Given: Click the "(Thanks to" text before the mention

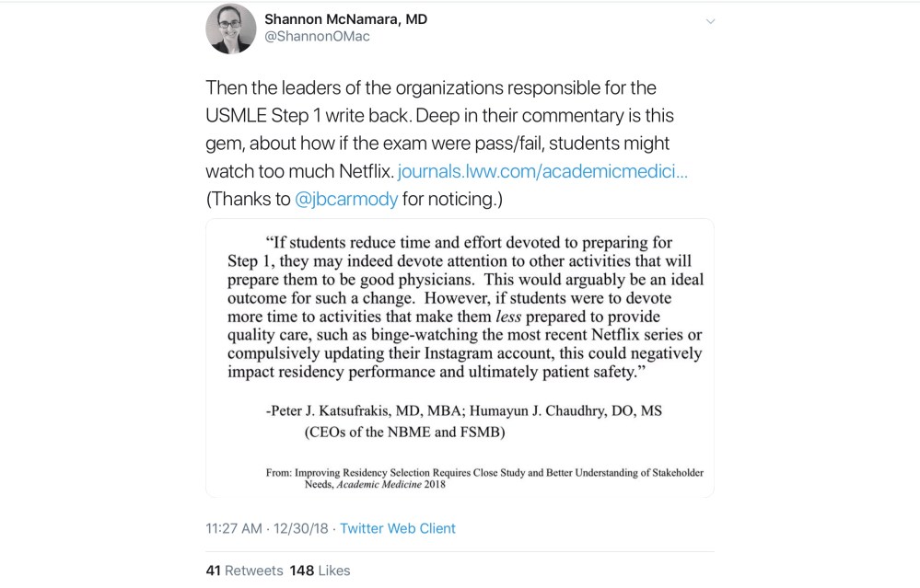Looking at the screenshot, I should (x=247, y=199).
